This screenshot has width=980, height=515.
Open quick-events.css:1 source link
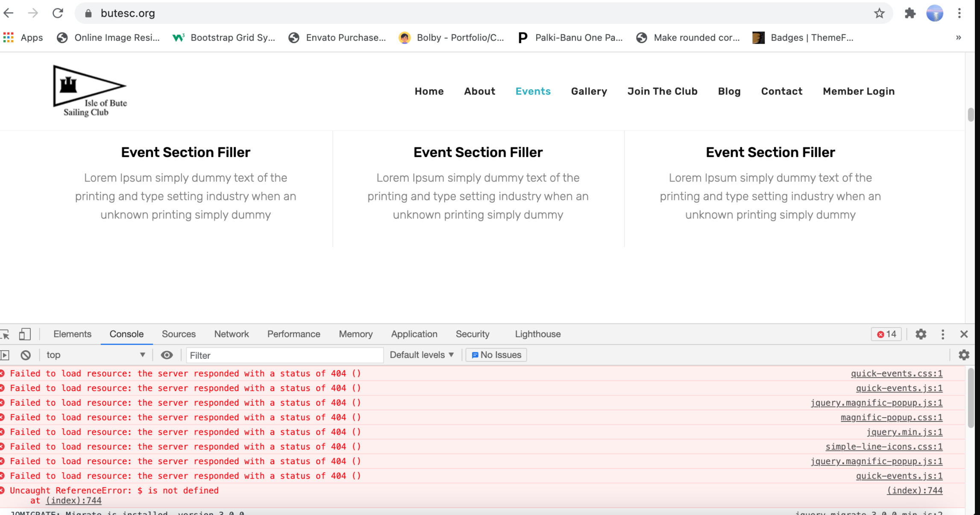[x=896, y=374]
